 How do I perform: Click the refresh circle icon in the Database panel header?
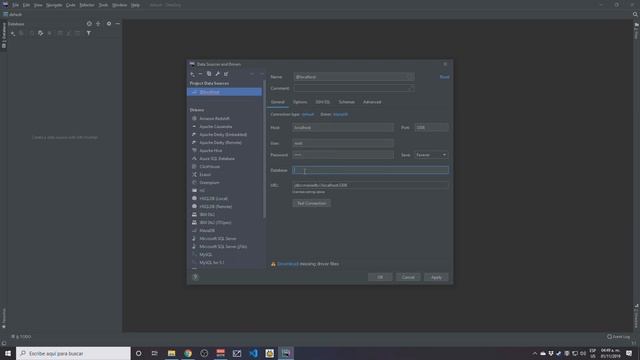89,24
